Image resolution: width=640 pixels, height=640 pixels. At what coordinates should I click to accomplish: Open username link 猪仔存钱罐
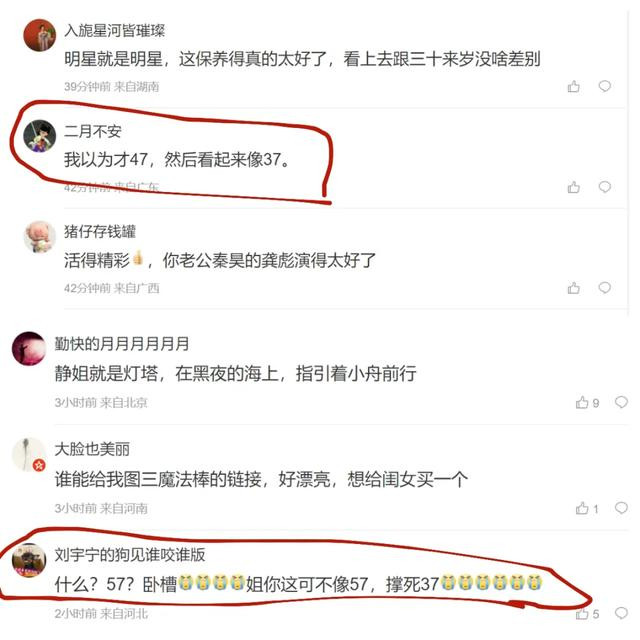tap(100, 232)
